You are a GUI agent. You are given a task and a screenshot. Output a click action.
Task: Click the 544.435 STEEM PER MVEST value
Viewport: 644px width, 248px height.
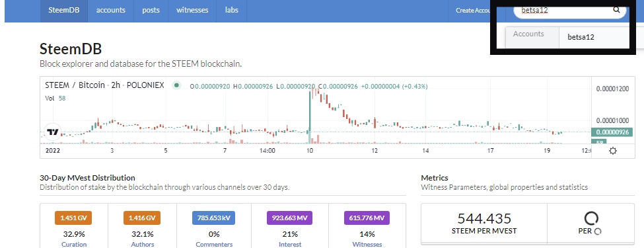[483, 218]
